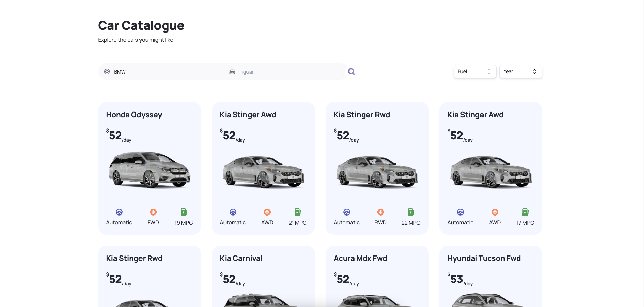Click the car image on the 22 MPG Kia Stinger Rwd card
This screenshot has width=644, height=307.
(377, 172)
